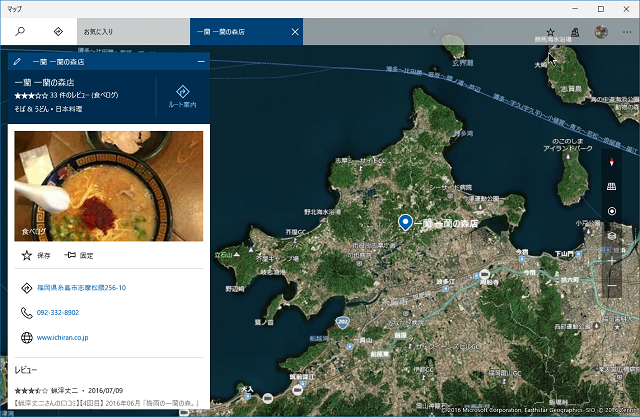This screenshot has height=417, width=640.
Task: Show my location on map
Action: tap(611, 211)
